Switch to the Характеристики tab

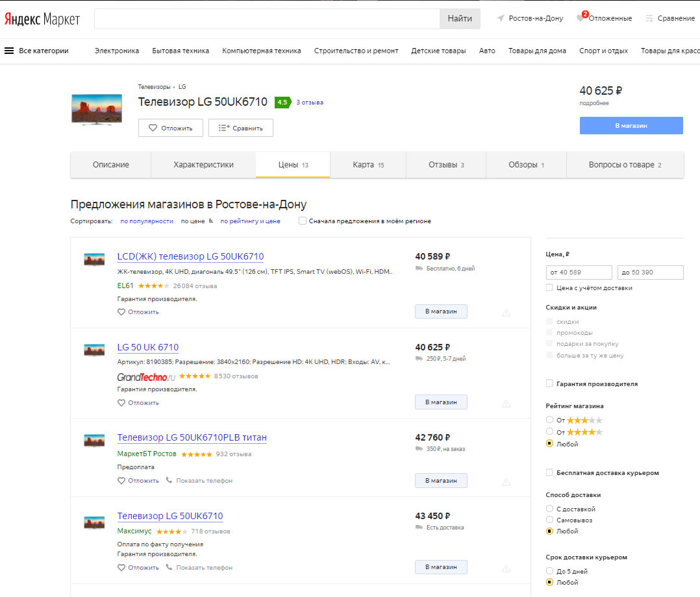[203, 165]
